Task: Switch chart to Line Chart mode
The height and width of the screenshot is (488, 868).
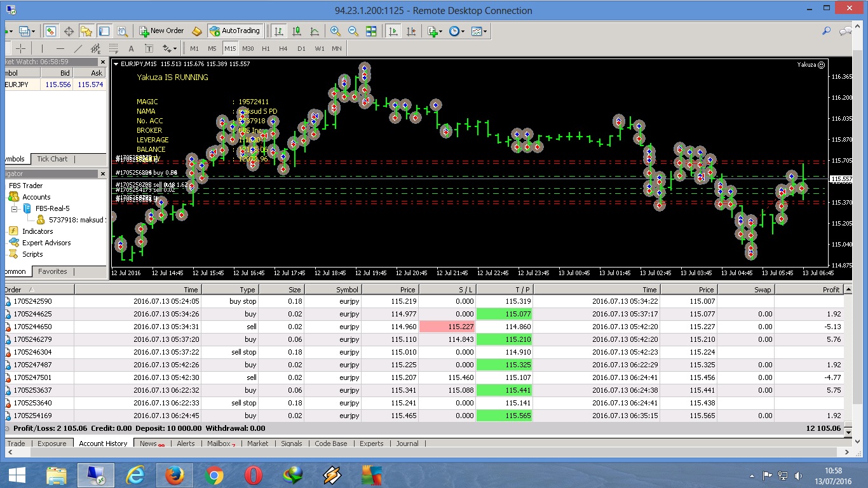Action: click(x=315, y=30)
